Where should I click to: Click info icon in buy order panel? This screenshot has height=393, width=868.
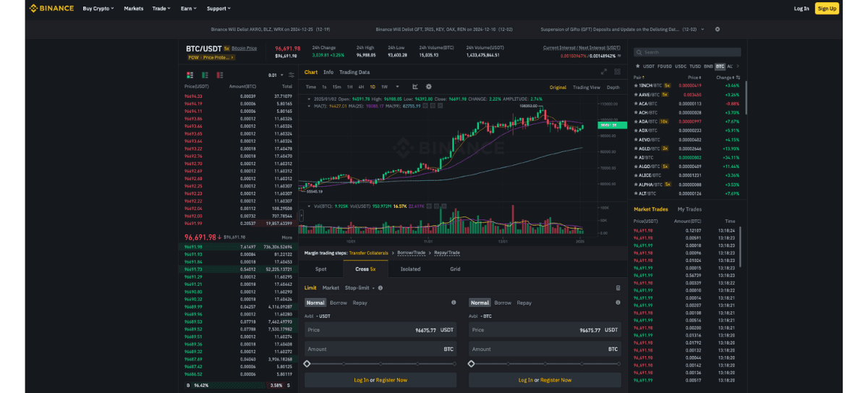point(454,303)
